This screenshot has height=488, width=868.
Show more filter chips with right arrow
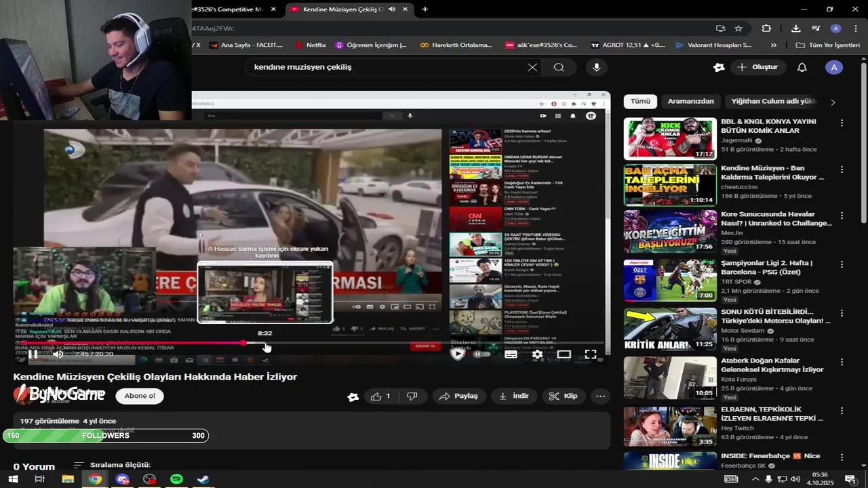833,102
